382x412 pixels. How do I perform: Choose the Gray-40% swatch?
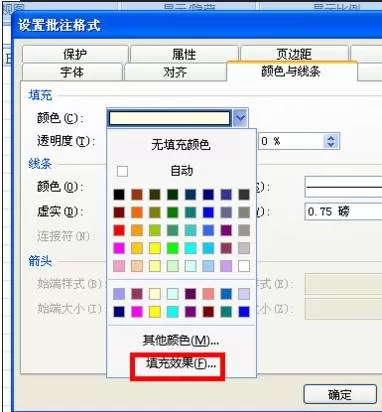click(x=244, y=230)
